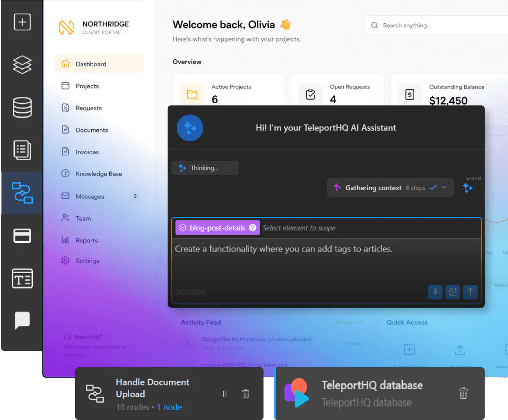508x420 pixels.
Task: Click the voice input microphone button
Action: point(435,292)
